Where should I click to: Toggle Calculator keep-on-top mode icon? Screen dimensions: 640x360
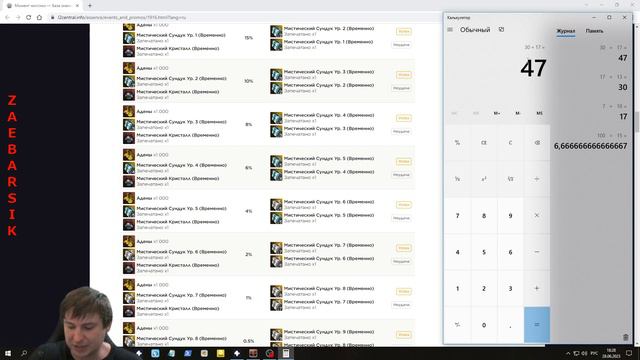(x=502, y=29)
